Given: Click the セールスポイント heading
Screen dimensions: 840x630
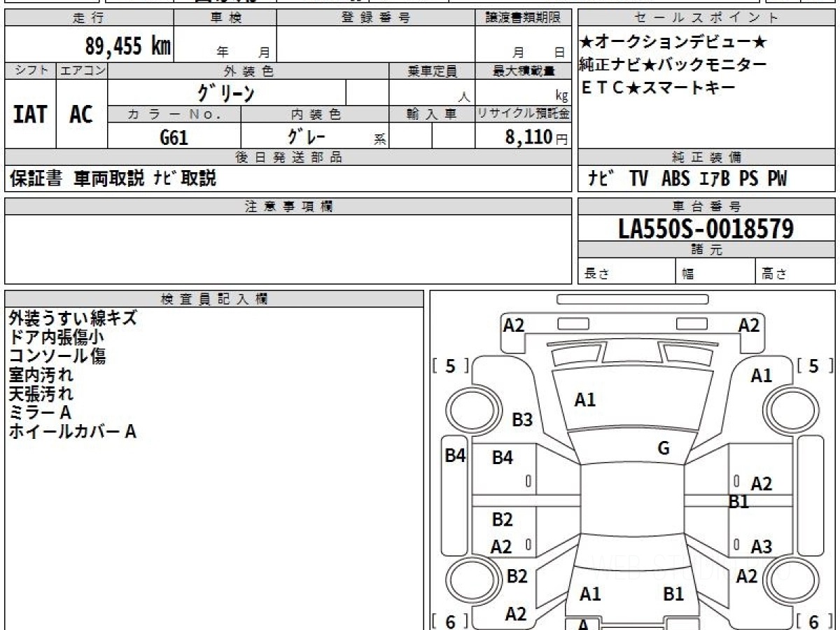Looking at the screenshot, I should click(706, 18).
